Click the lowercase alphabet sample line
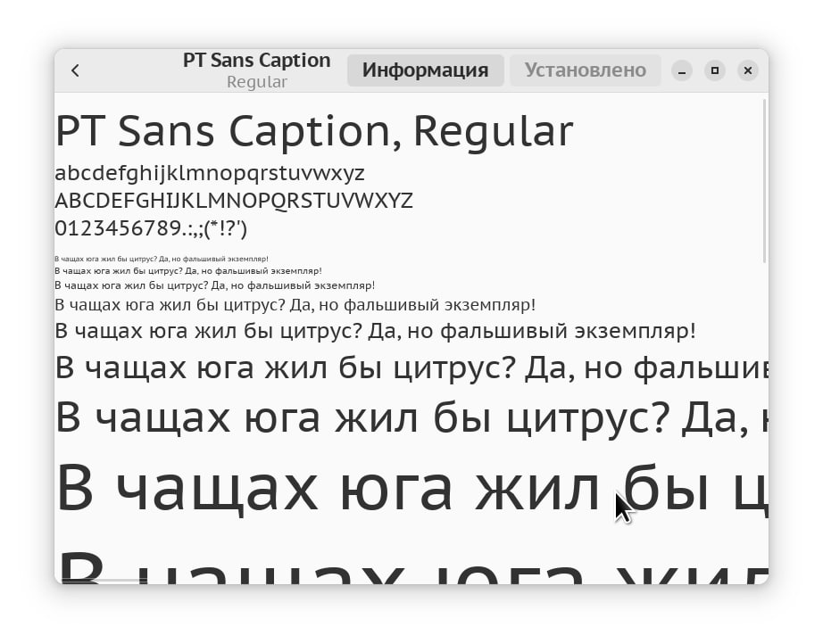Viewport: 823px width, 644px height. [210, 173]
